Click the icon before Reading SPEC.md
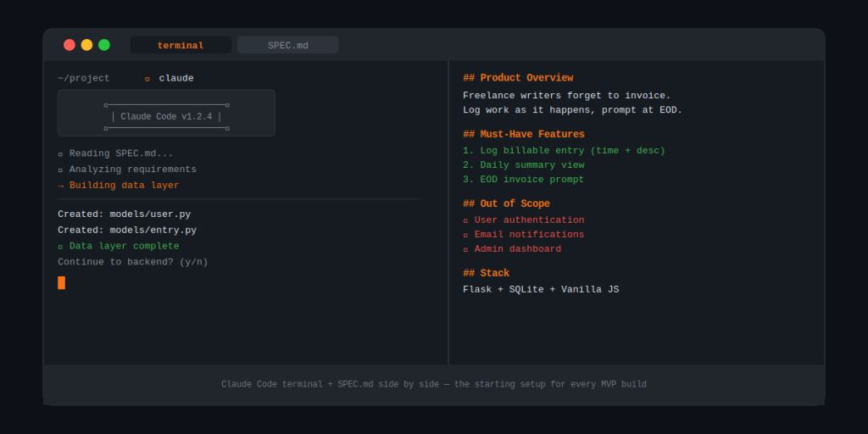Viewport: 868px width, 434px height. click(60, 154)
